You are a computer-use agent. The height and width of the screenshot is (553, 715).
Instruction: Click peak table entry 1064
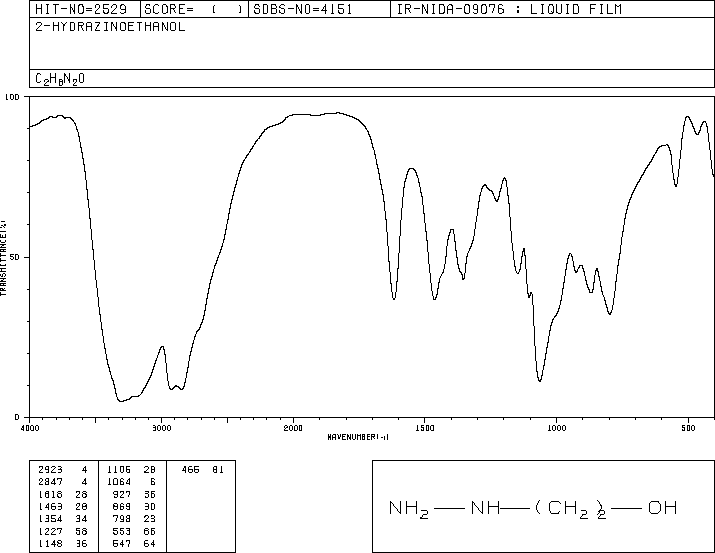[119, 482]
